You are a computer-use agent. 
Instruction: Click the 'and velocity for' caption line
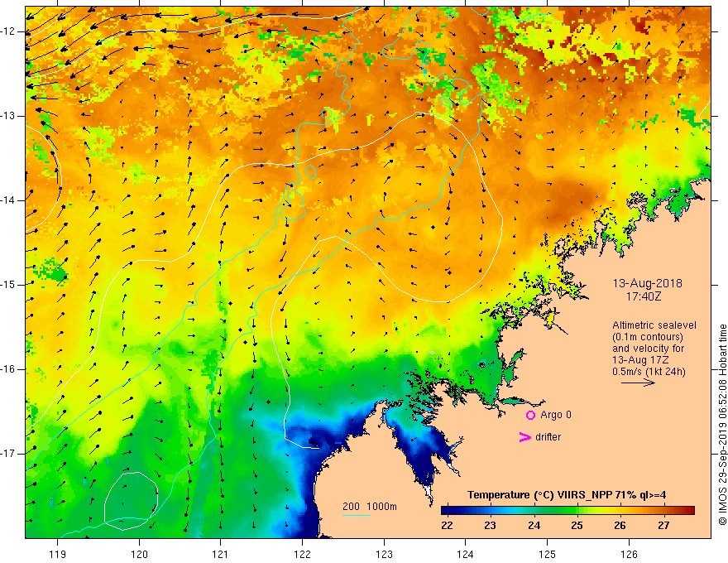pos(648,349)
